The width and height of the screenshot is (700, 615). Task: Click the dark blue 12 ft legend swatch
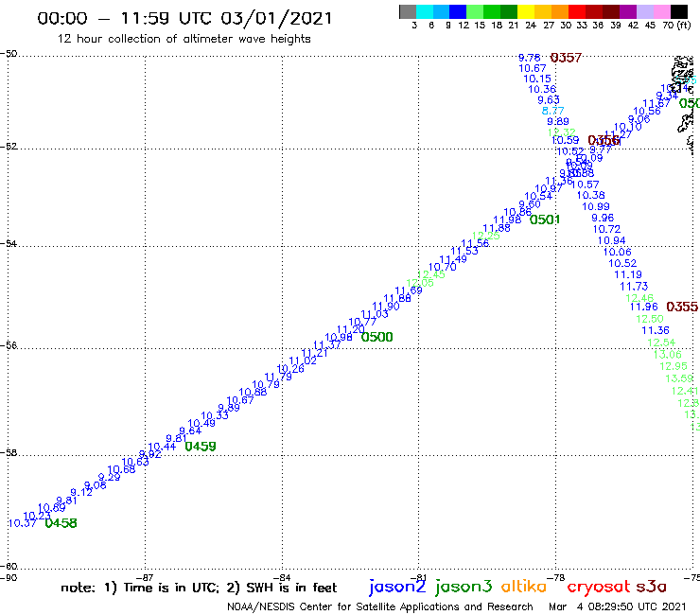click(x=459, y=11)
